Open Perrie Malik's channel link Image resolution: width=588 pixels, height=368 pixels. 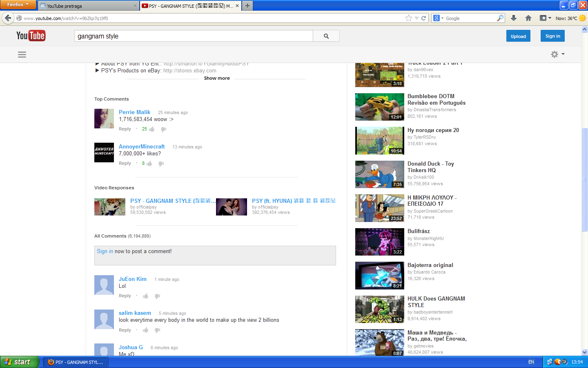tap(134, 112)
